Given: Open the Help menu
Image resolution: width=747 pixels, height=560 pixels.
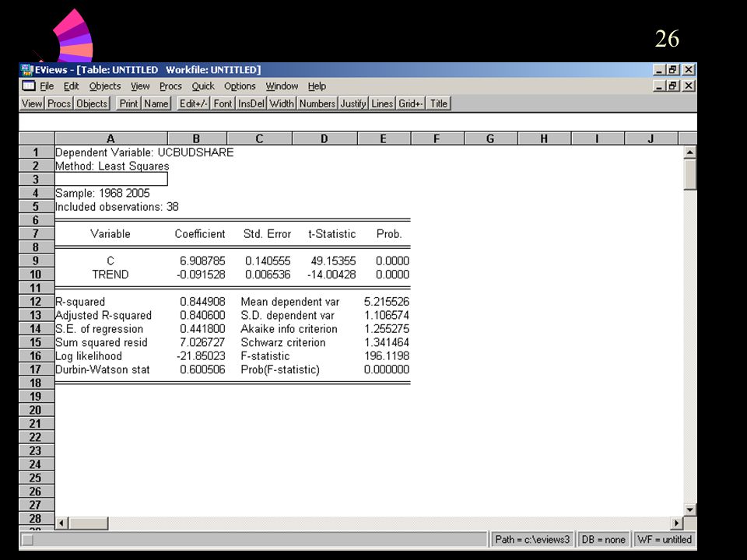Looking at the screenshot, I should (x=317, y=86).
